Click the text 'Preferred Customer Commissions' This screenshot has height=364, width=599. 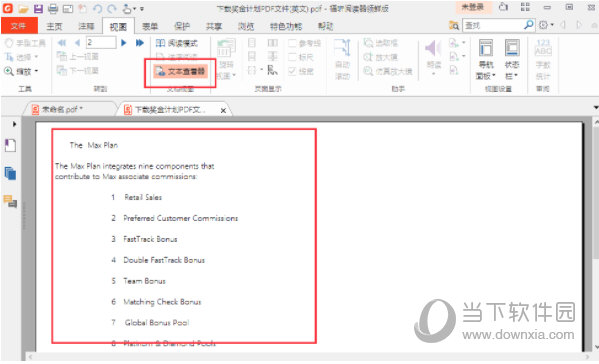pyautogui.click(x=180, y=218)
